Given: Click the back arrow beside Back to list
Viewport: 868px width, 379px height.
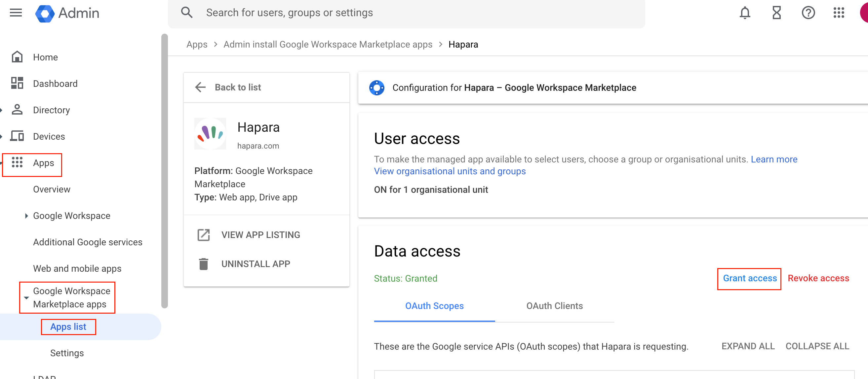Looking at the screenshot, I should (x=201, y=87).
